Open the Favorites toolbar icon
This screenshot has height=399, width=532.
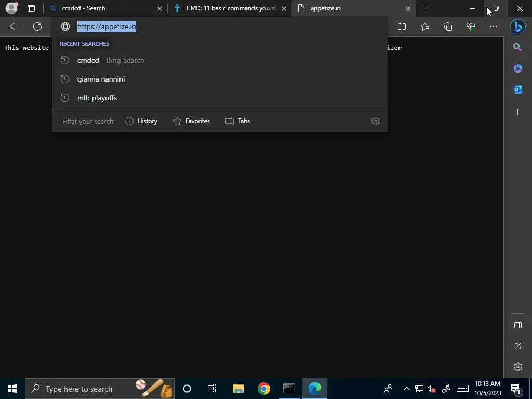pos(425,26)
